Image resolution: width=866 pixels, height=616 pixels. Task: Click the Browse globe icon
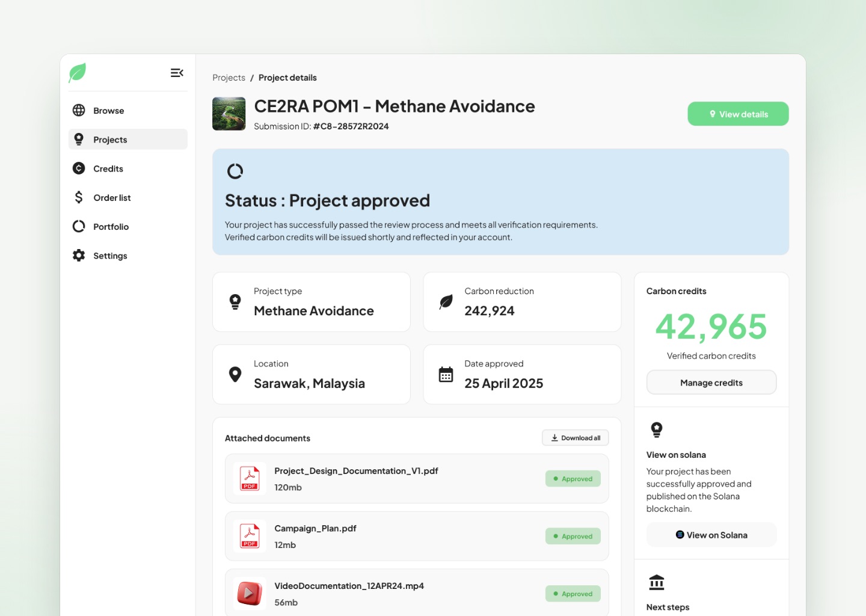pos(79,110)
